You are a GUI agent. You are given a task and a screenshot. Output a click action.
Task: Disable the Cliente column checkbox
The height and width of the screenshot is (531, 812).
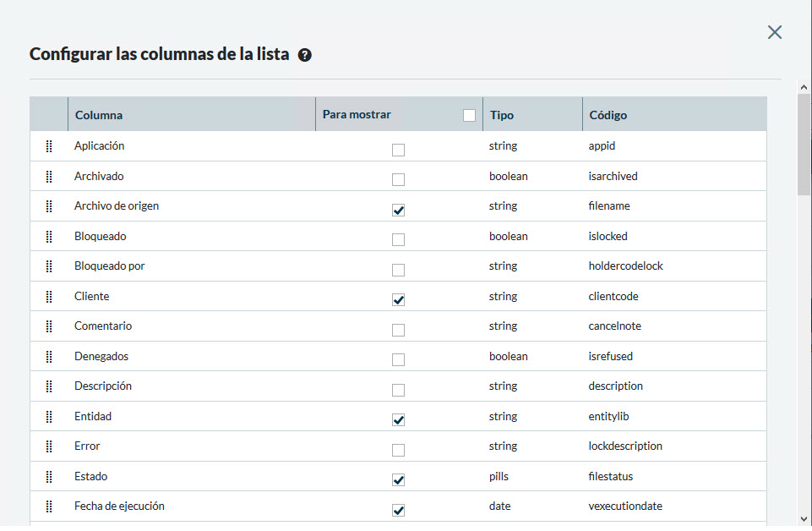click(398, 300)
